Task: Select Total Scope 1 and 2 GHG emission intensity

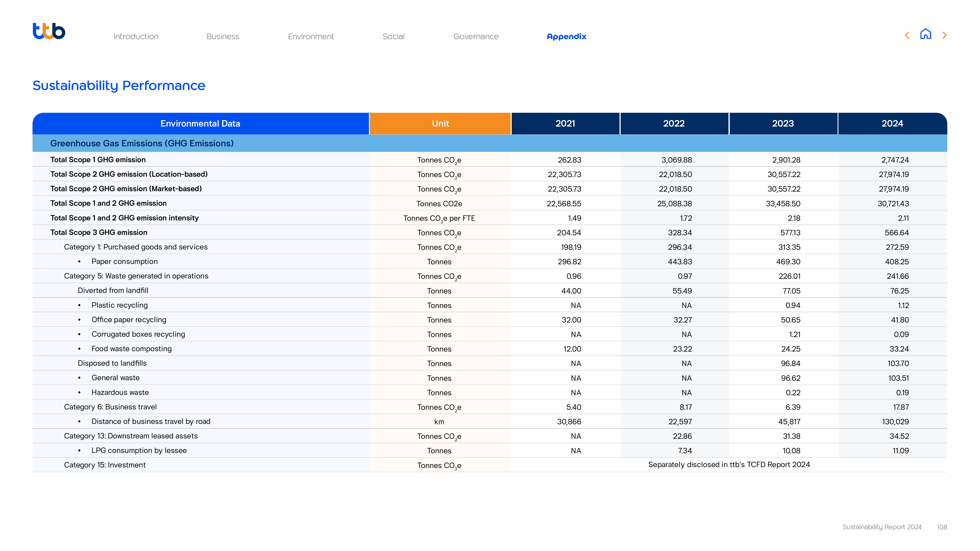Action: [124, 218]
